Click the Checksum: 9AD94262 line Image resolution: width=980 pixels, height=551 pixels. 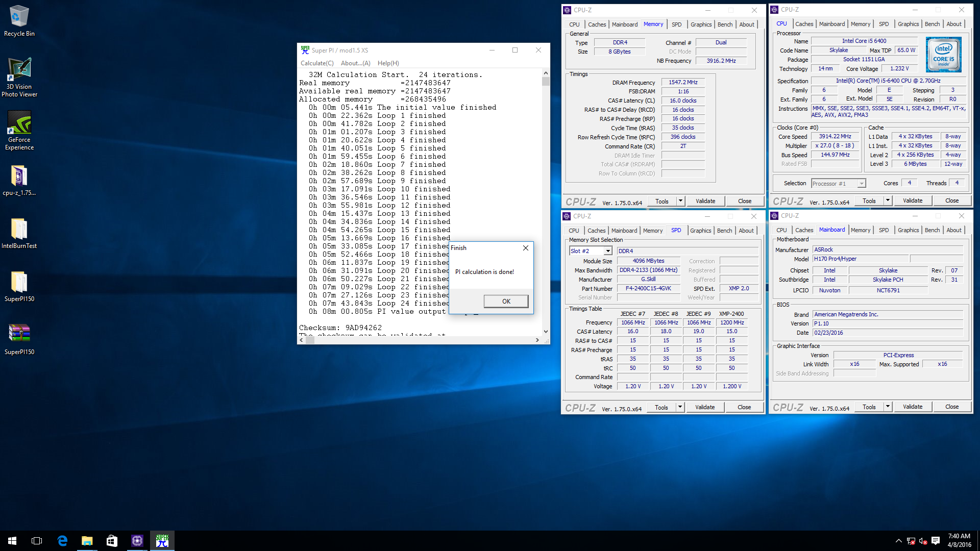tap(340, 328)
